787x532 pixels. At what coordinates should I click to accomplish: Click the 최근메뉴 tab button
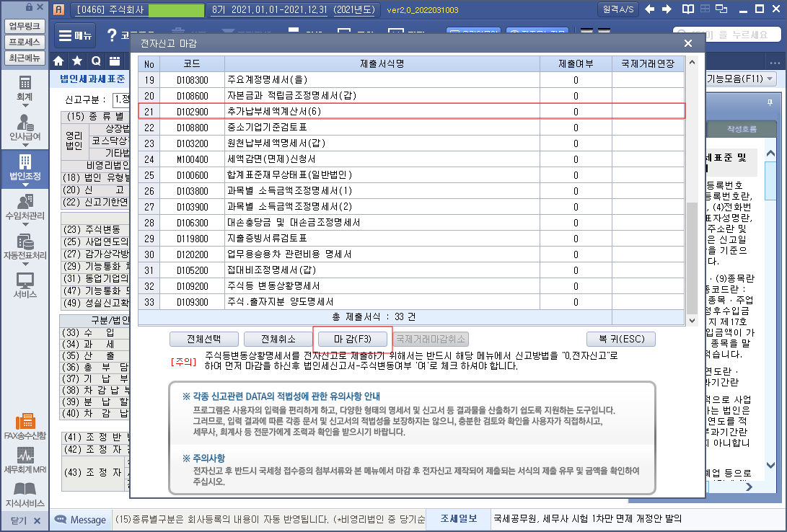tap(25, 58)
